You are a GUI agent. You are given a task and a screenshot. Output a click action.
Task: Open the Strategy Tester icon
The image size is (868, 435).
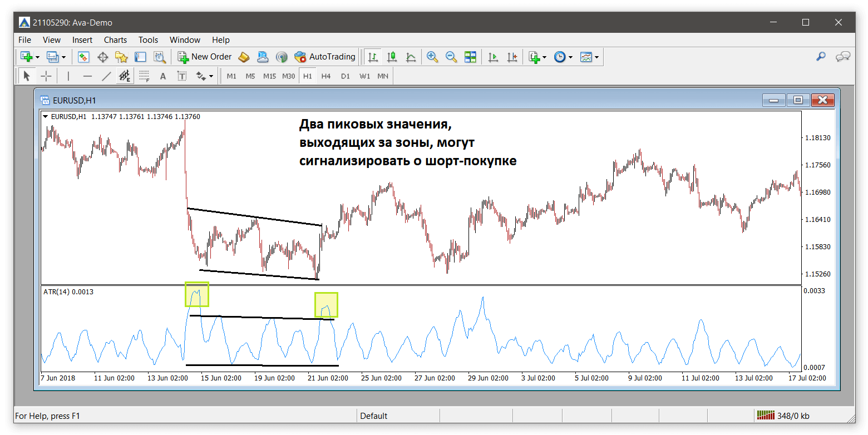click(x=160, y=57)
